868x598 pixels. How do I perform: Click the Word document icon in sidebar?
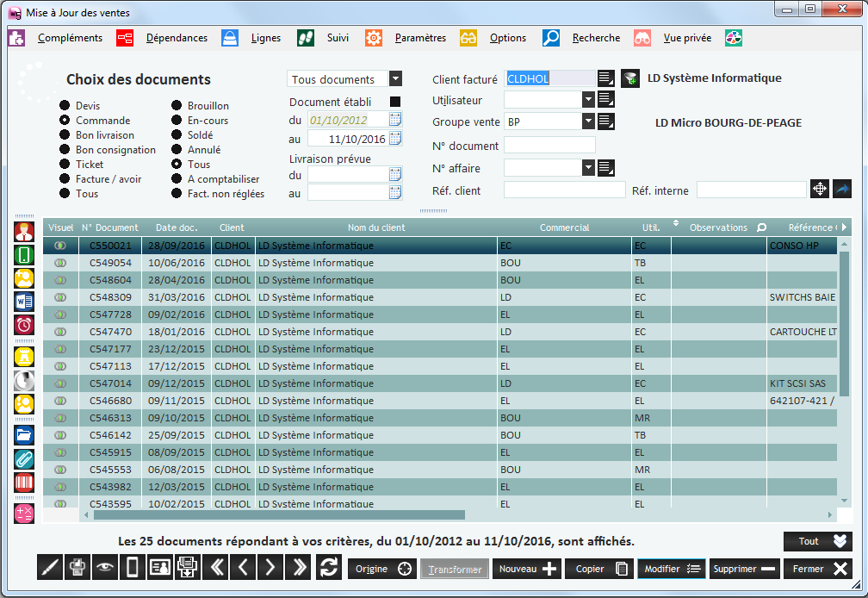[24, 302]
